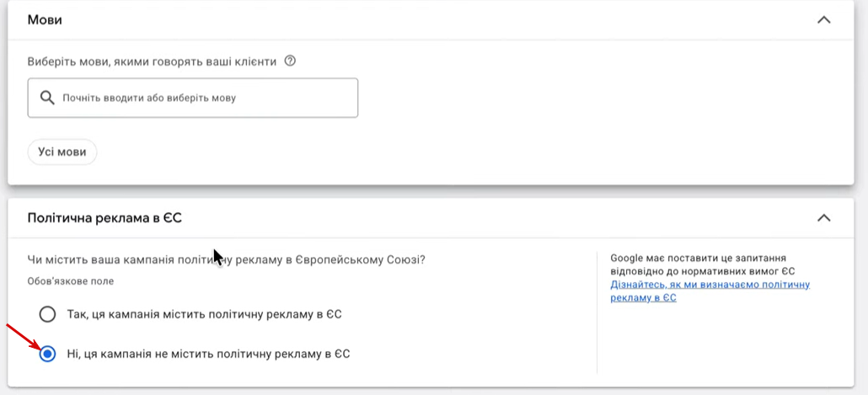Click the label 'Ні, ця кампанія не містить'
868x395 pixels.
tap(208, 354)
